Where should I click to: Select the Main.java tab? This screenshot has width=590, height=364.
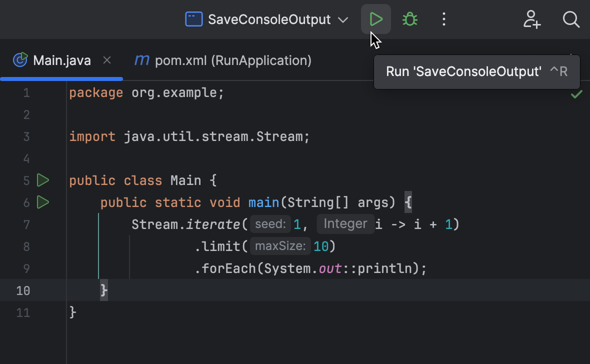click(x=61, y=60)
